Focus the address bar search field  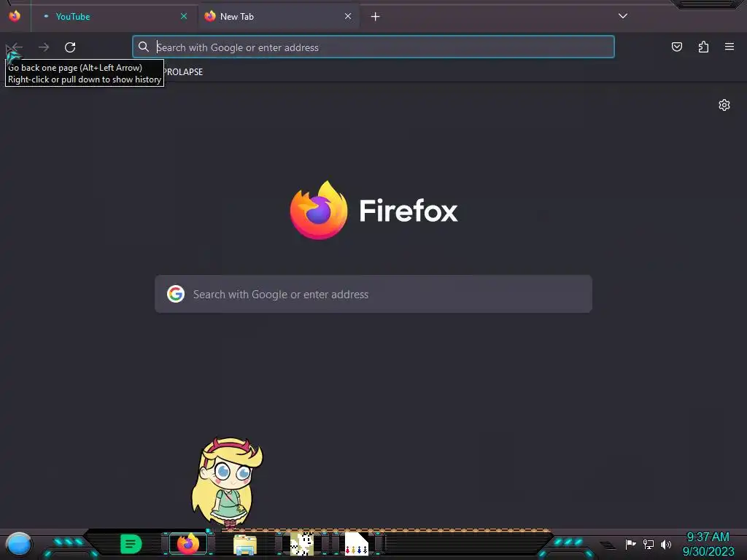(x=373, y=47)
